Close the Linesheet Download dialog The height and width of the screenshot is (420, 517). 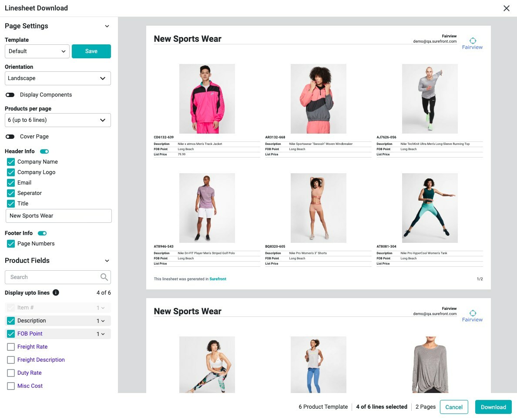point(506,8)
